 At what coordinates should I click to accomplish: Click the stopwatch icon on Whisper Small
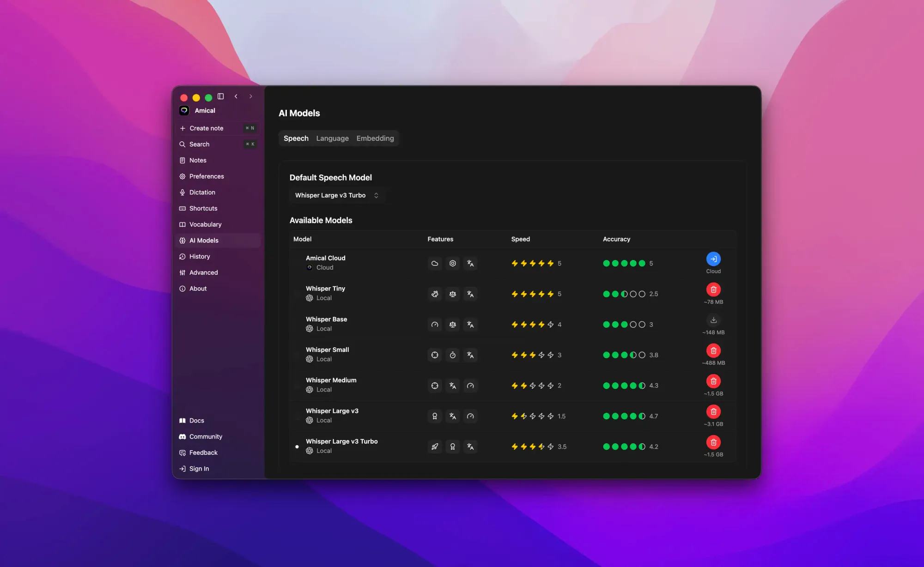452,355
